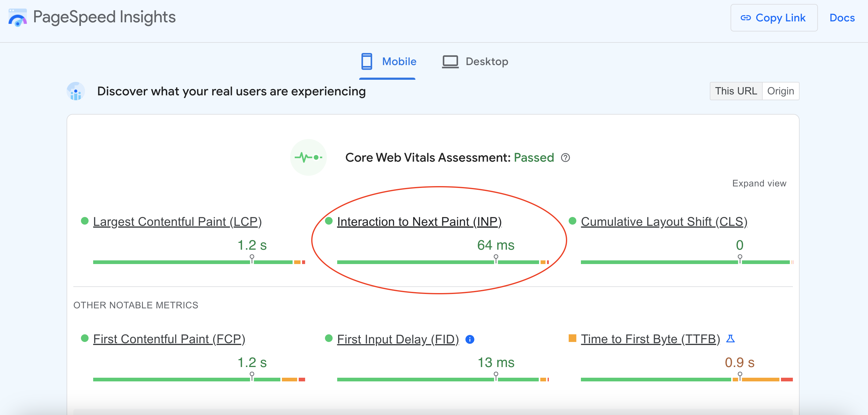Click the Copy Link button
The width and height of the screenshot is (868, 415).
coord(774,18)
